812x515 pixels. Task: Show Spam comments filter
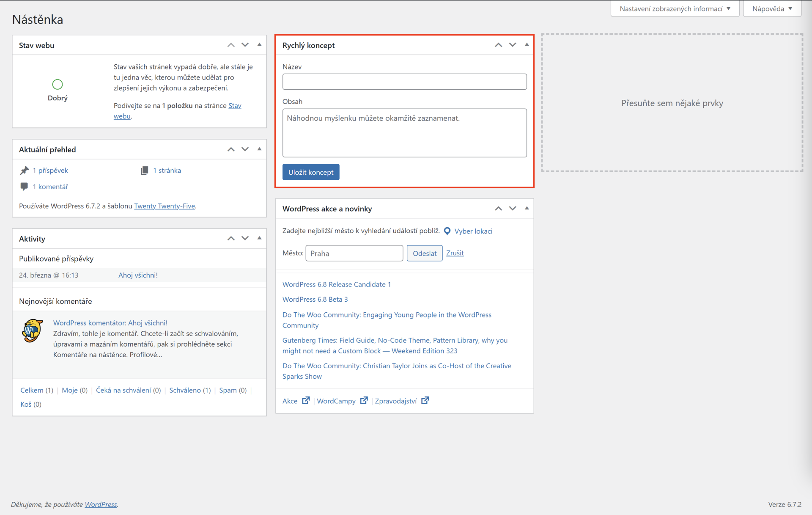tap(228, 390)
